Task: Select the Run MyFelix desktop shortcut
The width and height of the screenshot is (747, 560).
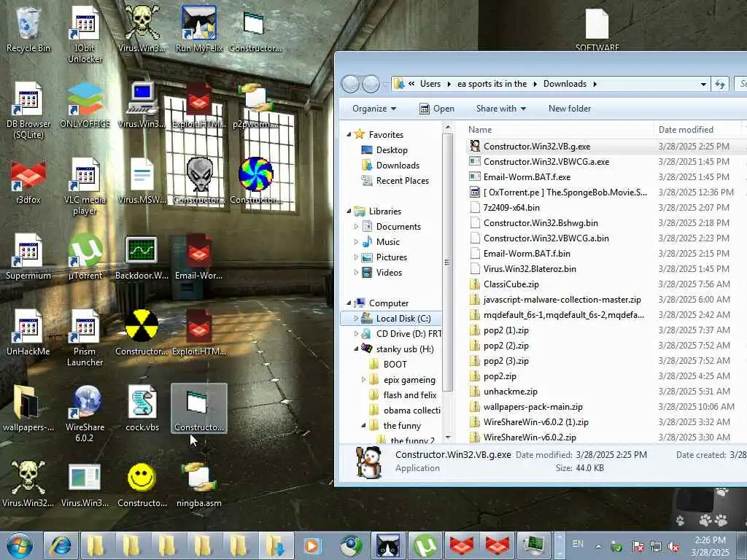Action: pyautogui.click(x=198, y=29)
